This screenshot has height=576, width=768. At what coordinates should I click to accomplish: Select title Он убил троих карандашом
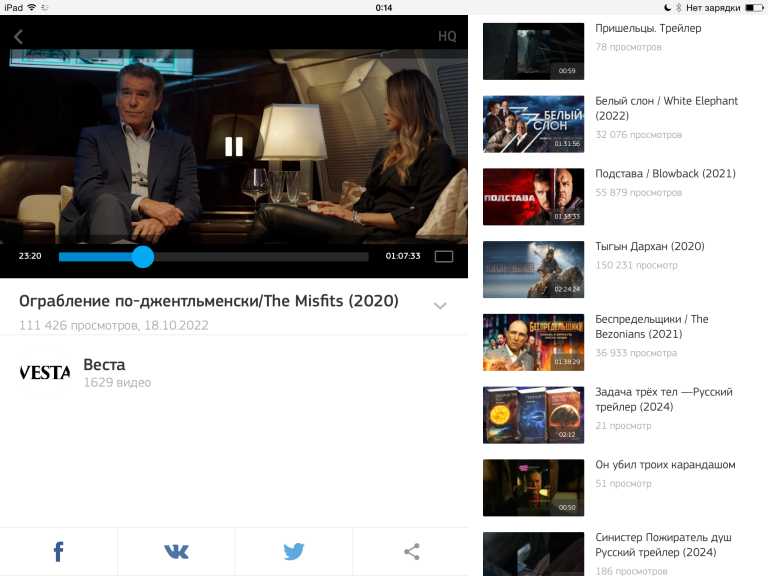click(665, 464)
